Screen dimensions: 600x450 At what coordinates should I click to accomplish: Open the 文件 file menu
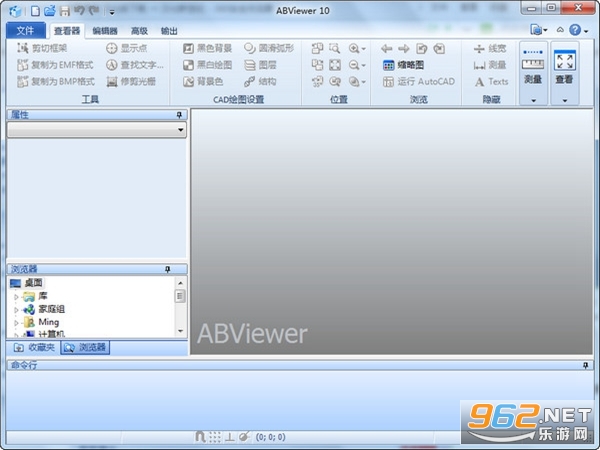pos(26,31)
